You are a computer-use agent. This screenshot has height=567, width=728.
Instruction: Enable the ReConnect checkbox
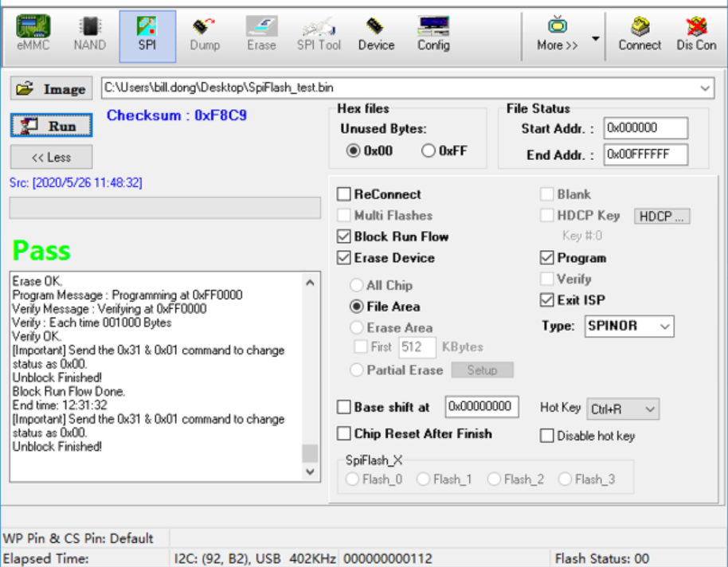344,194
